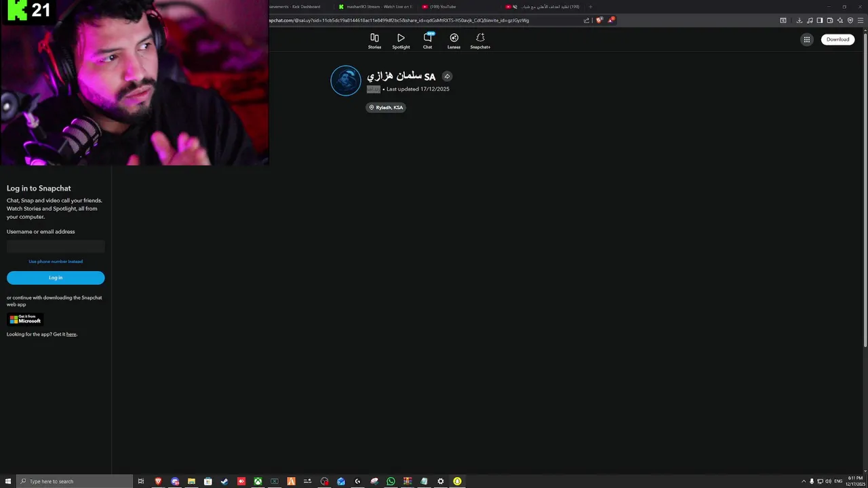This screenshot has width=868, height=488.
Task: Open Task View on taskbar
Action: 141,481
